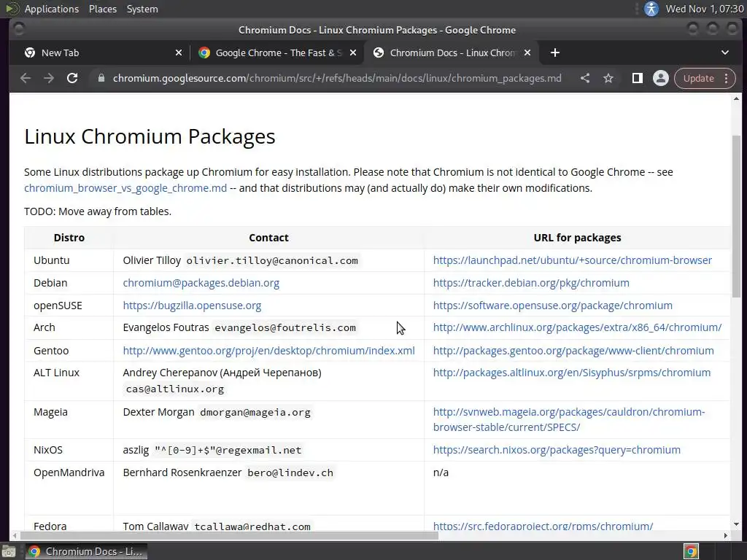Open the search.nixos.org packages link
The width and height of the screenshot is (747, 560).
tap(557, 450)
